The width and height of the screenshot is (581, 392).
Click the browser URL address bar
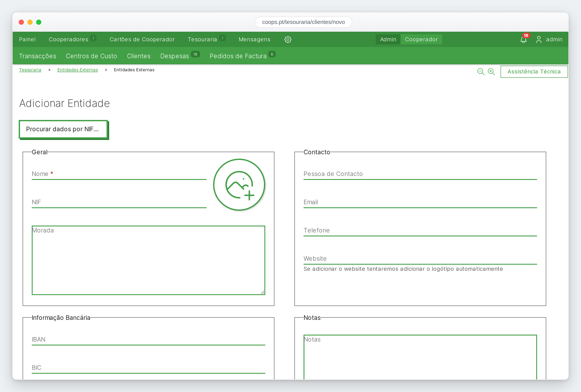303,22
